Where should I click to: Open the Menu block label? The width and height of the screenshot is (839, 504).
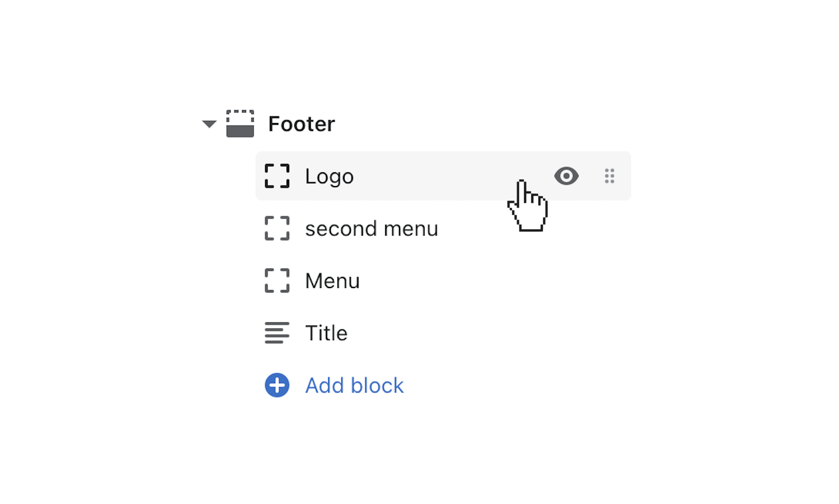(332, 281)
